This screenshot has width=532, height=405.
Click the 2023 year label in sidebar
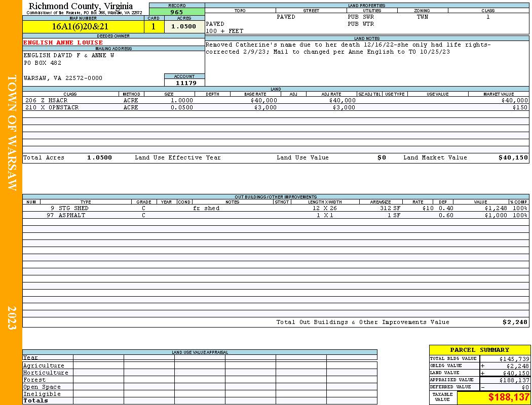pyautogui.click(x=12, y=317)
